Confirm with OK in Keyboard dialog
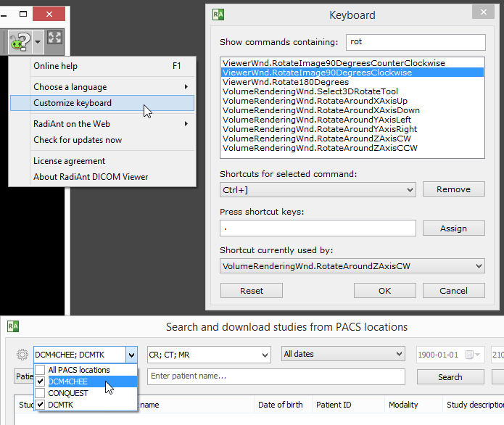 tap(385, 291)
